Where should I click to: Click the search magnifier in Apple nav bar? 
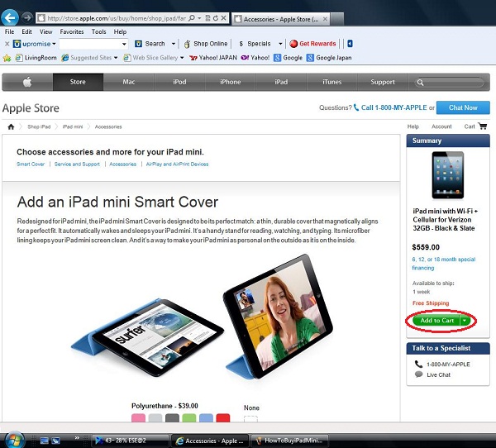[420, 83]
